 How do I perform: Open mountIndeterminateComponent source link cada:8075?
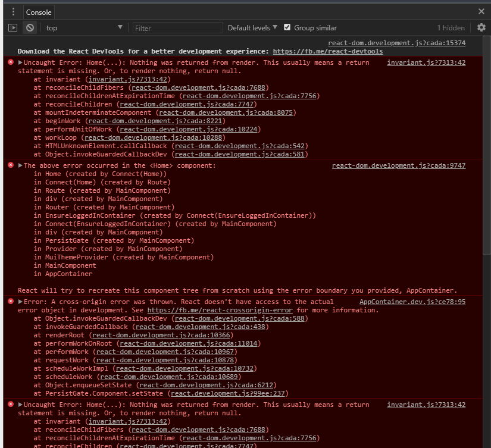(226, 112)
